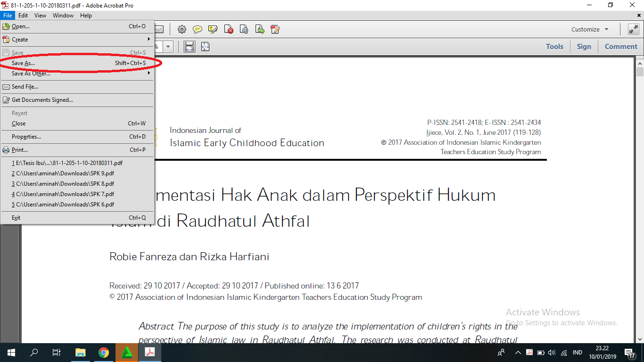Click the page with red X icon

click(x=229, y=29)
